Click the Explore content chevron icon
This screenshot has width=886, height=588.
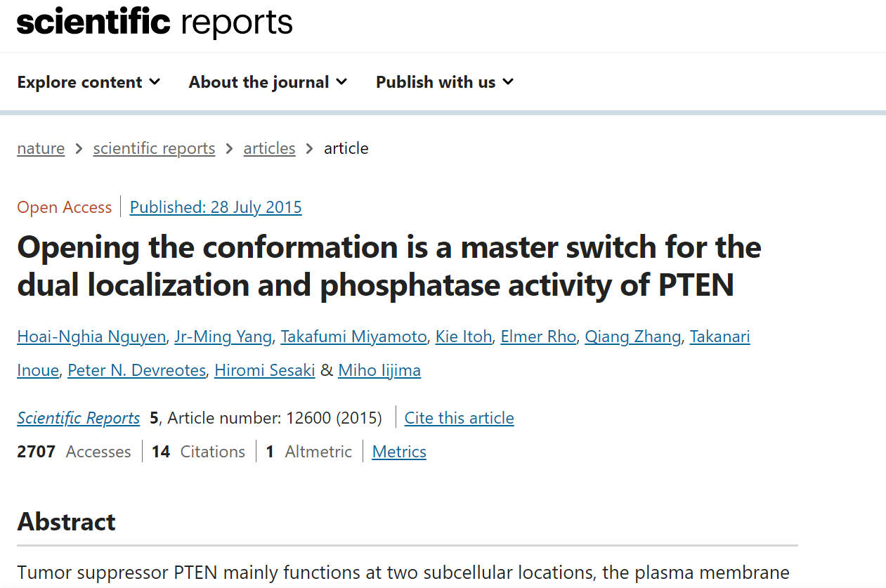(x=156, y=81)
